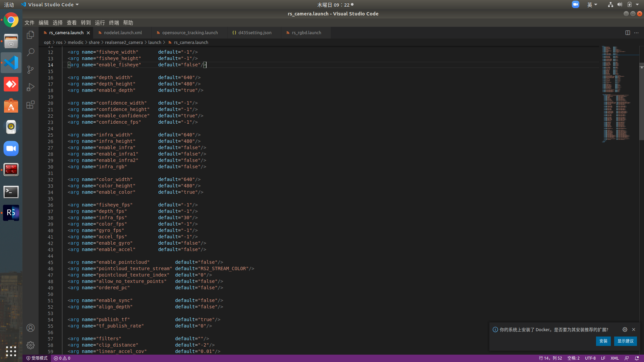
Task: Click 显示建议 in the notification
Action: [x=626, y=341]
